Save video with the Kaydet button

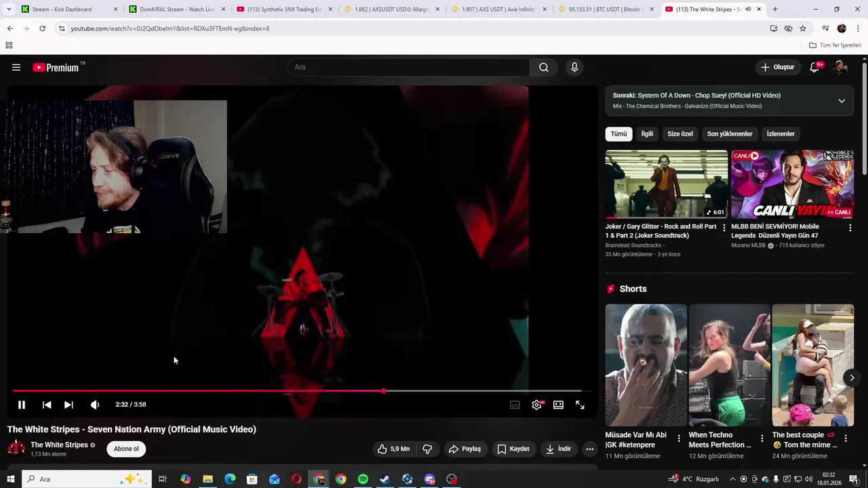[x=513, y=449]
